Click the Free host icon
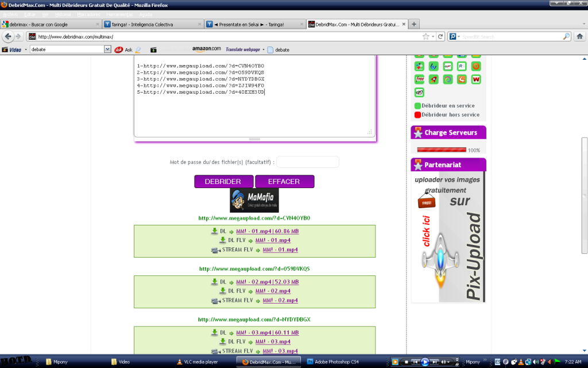Image resolution: width=588 pixels, height=368 pixels. pos(420,79)
